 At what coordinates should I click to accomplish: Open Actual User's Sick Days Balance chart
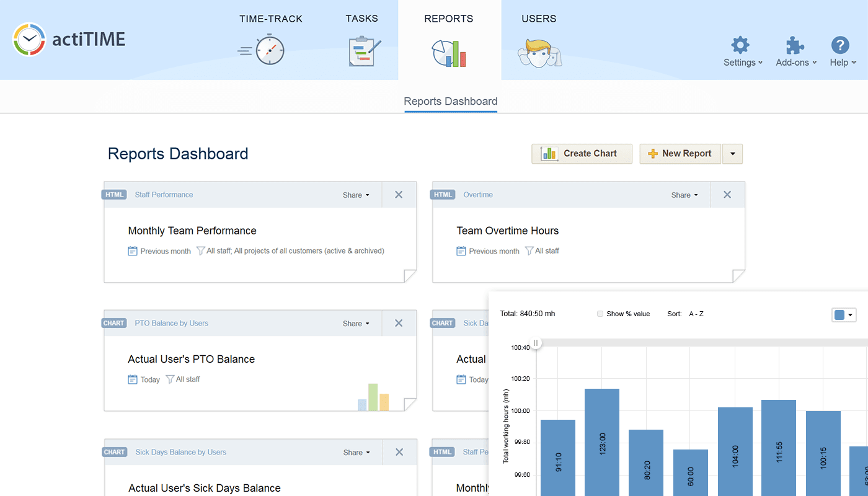[205, 488]
